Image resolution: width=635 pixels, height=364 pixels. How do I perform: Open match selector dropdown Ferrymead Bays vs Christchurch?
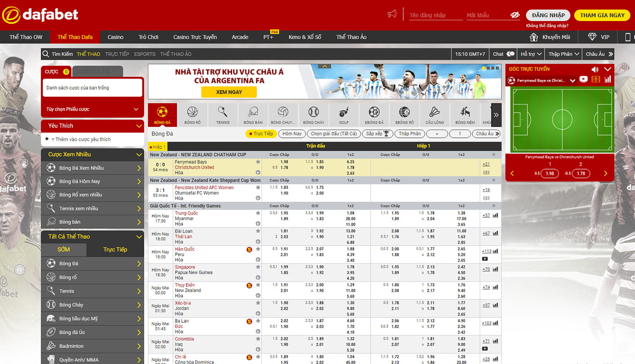pyautogui.click(x=572, y=80)
